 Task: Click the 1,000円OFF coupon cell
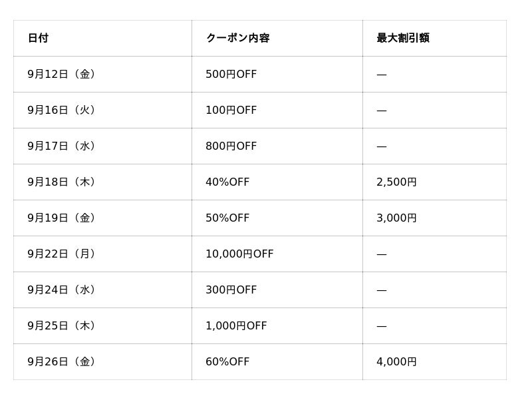(x=236, y=325)
